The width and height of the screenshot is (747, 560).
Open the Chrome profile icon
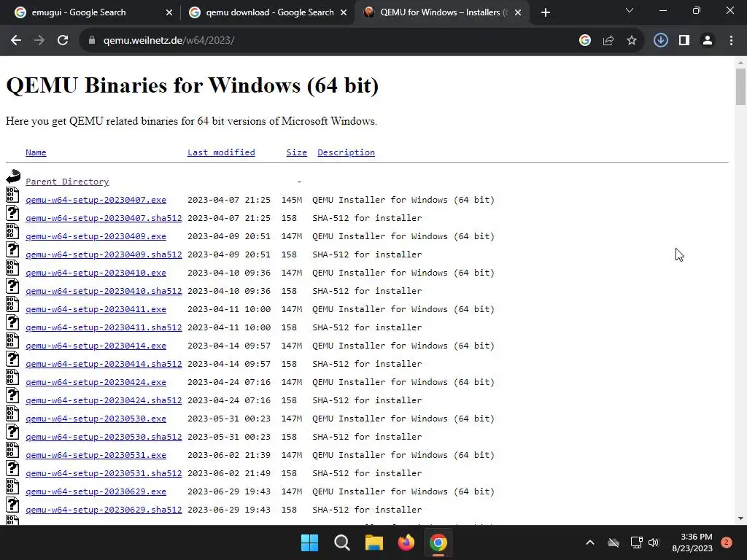(x=708, y=41)
